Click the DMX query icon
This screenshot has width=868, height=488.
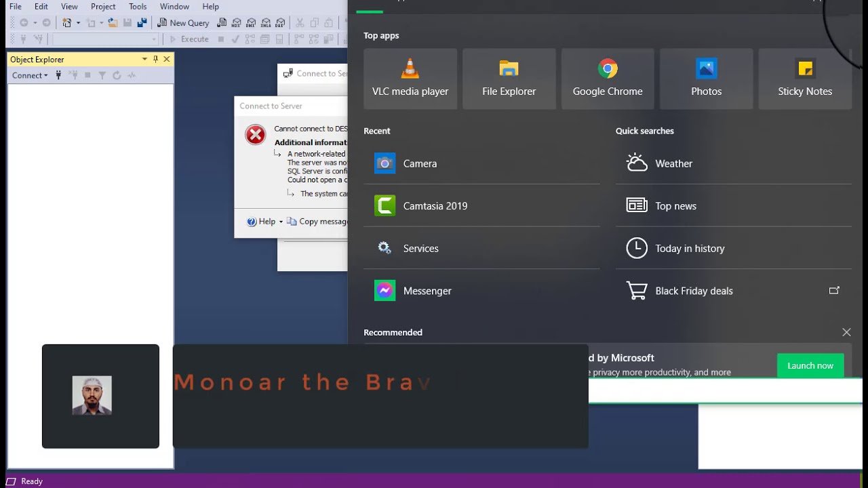pyautogui.click(x=251, y=22)
